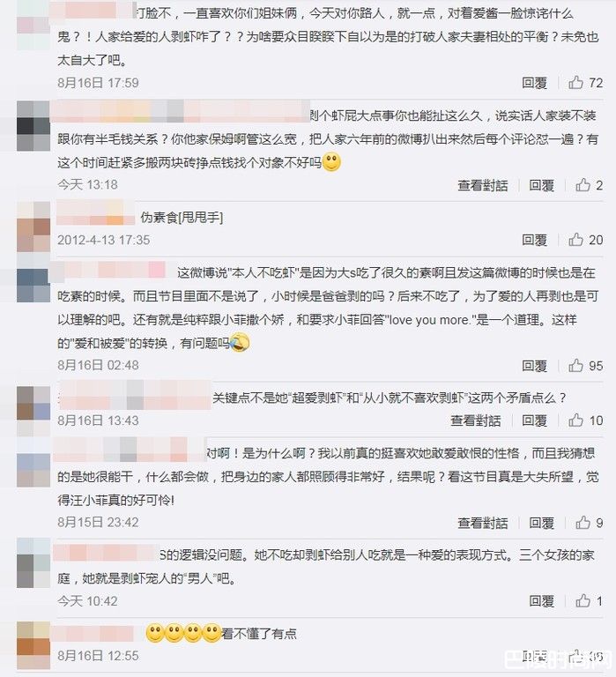
Task: Click the avatar beside the 今天 10:42 comment
Action: 33,562
